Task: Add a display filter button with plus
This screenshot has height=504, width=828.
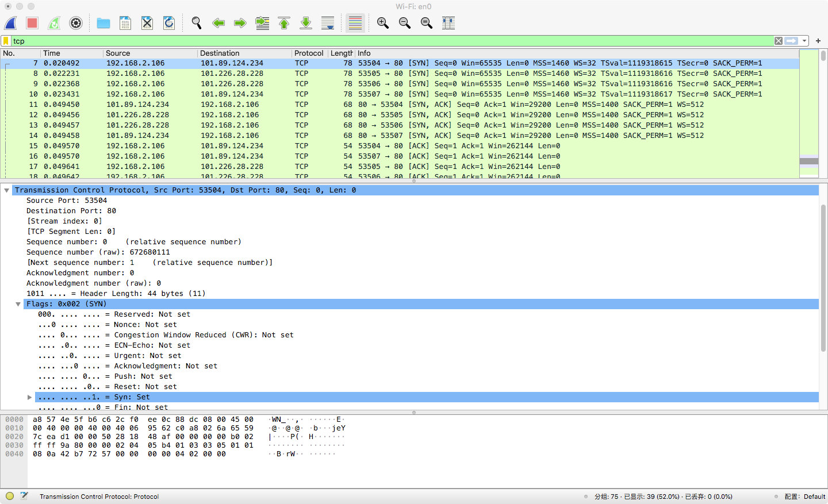Action: pos(818,41)
